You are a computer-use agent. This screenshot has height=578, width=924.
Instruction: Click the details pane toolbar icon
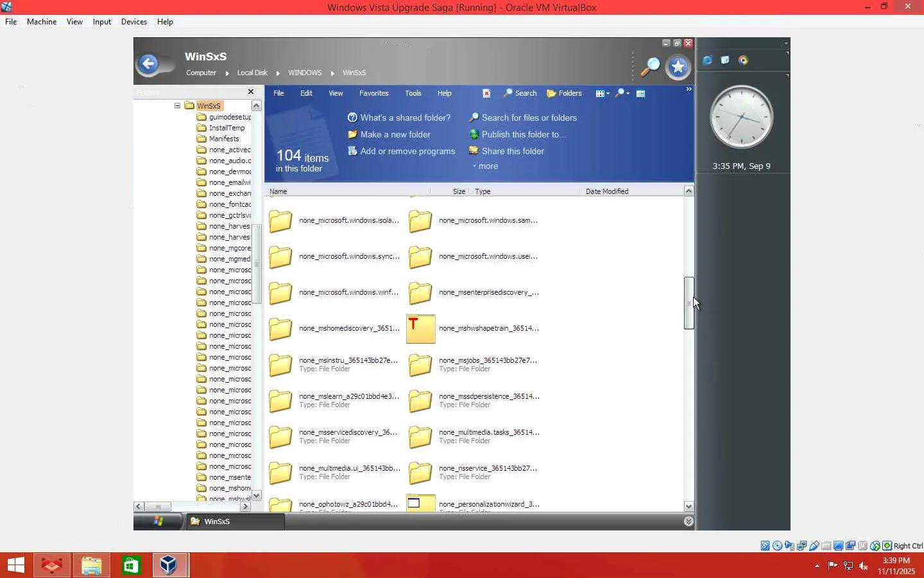click(640, 94)
